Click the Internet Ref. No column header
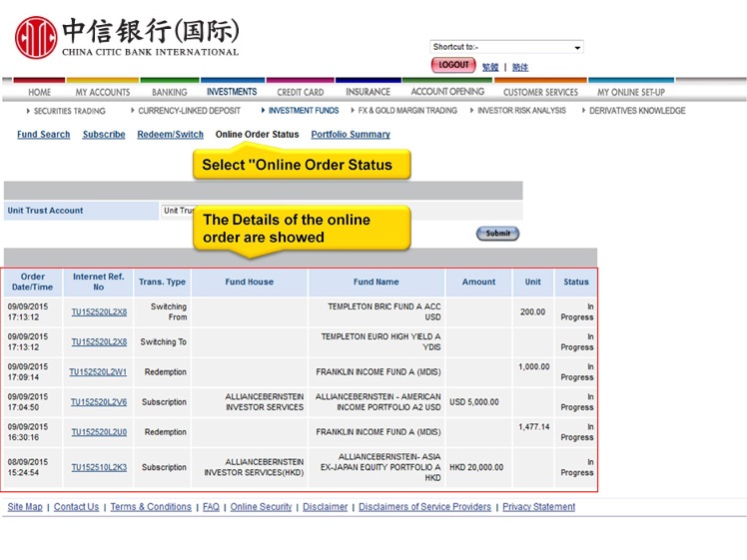 (98, 281)
